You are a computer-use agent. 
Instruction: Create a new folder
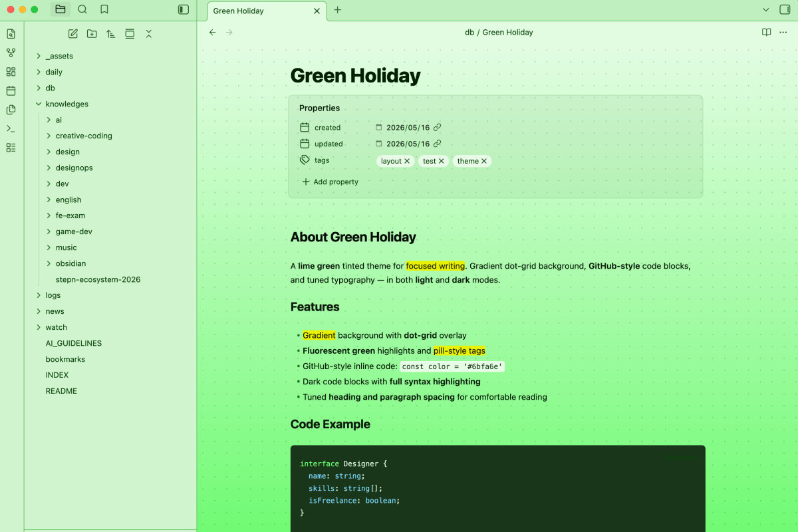pos(92,34)
